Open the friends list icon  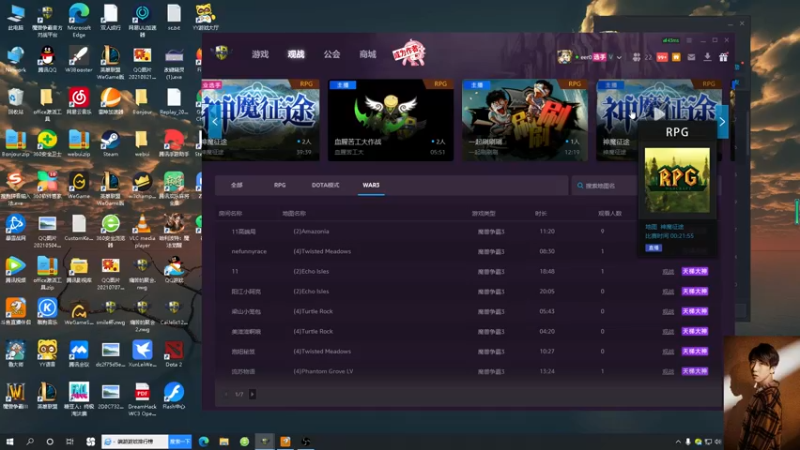click(636, 57)
